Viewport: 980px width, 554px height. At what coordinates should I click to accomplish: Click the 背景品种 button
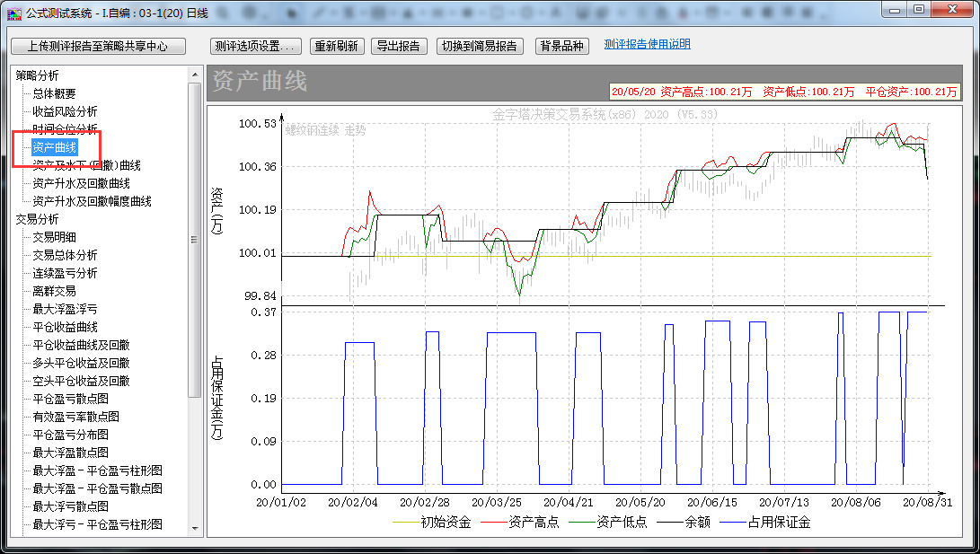(561, 46)
